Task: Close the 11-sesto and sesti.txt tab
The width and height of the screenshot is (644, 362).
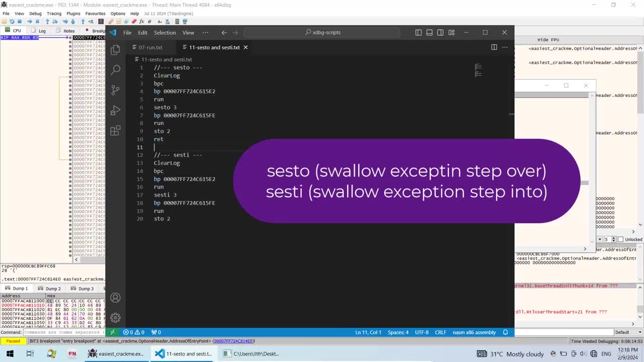Action: coord(246,47)
